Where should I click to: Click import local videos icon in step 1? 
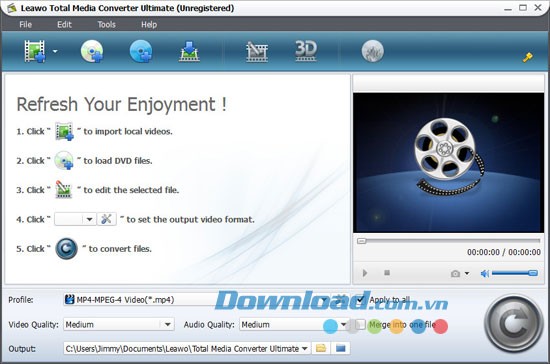[64, 132]
